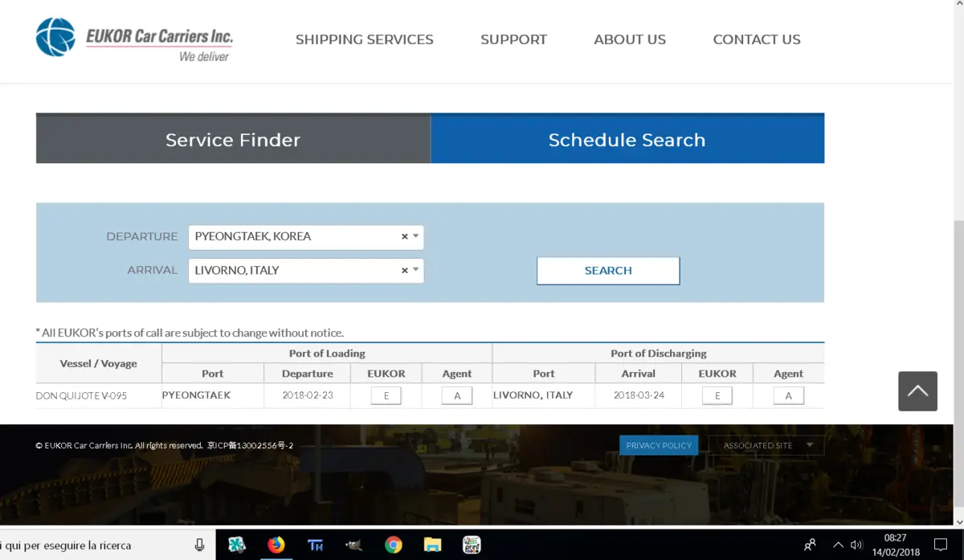Expand the ASSOCIATED SITE dropdown
This screenshot has width=964, height=560.
click(x=766, y=445)
